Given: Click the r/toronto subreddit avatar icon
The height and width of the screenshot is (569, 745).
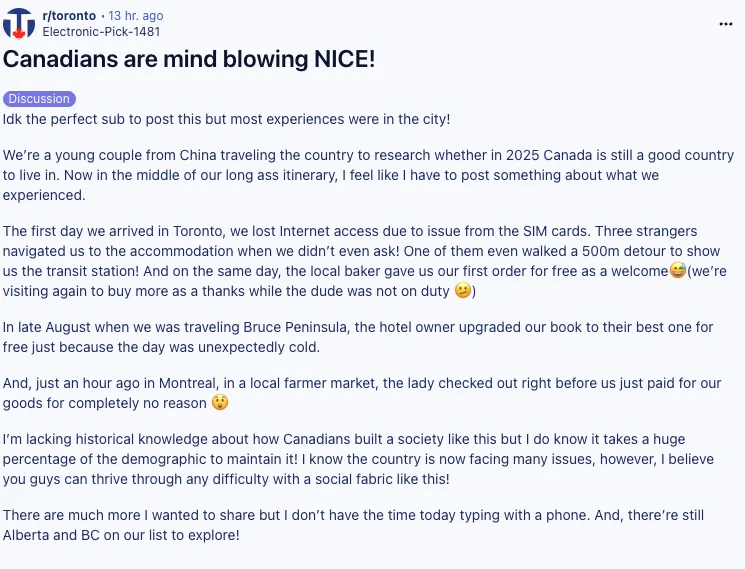Looking at the screenshot, I should click(19, 24).
